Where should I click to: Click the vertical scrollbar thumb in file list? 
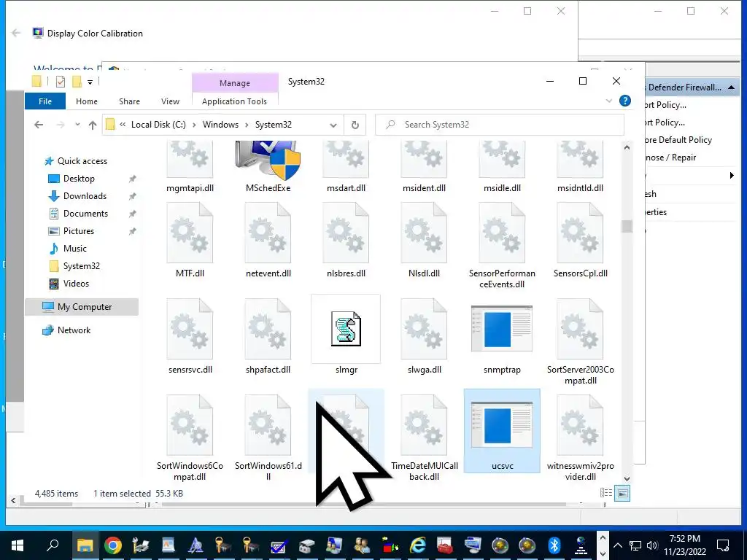click(627, 226)
